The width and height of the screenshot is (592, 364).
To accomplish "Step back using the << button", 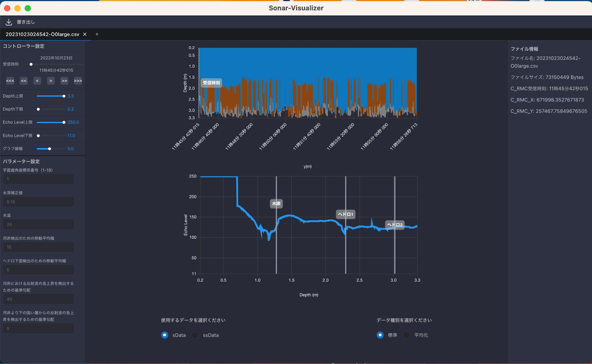I will (24, 81).
